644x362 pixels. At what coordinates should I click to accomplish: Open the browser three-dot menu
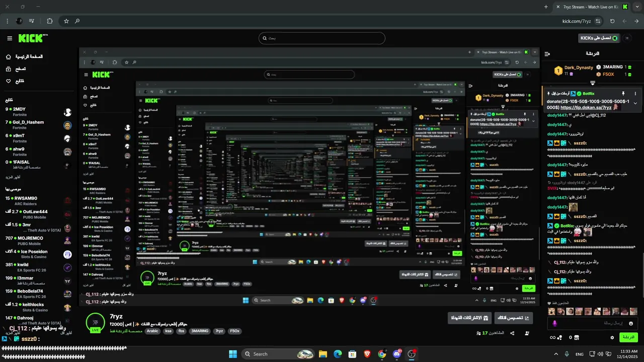(7, 21)
